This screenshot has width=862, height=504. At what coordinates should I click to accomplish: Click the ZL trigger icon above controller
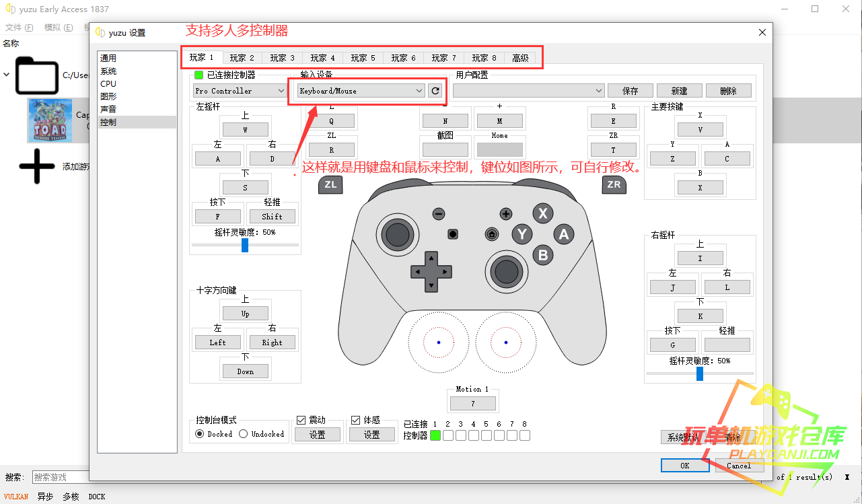[330, 184]
